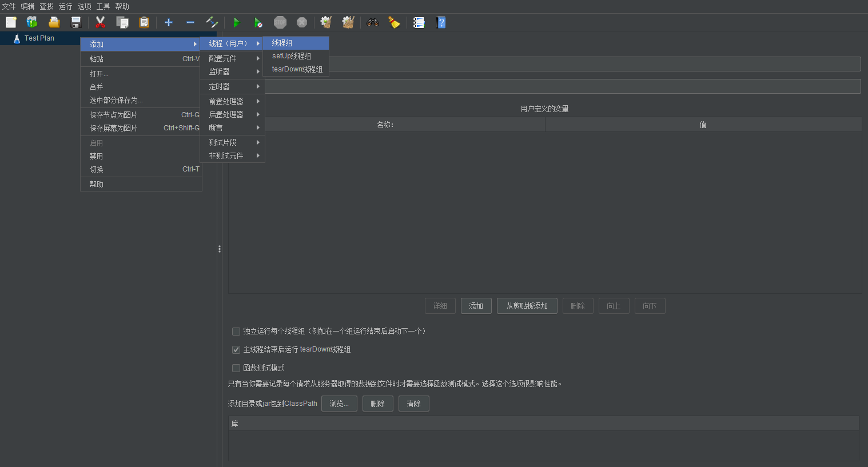Toggle the 函数测试模式 checkbox

236,368
